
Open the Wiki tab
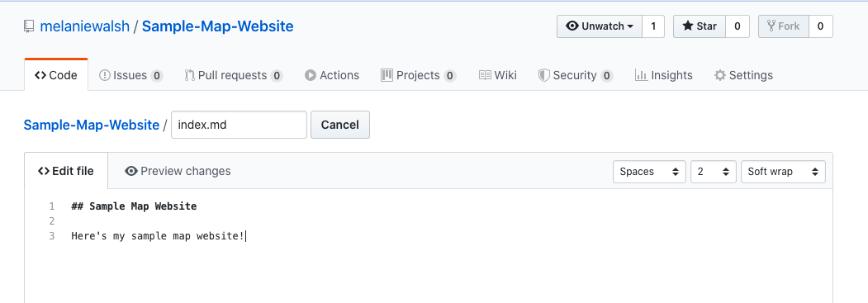point(498,75)
